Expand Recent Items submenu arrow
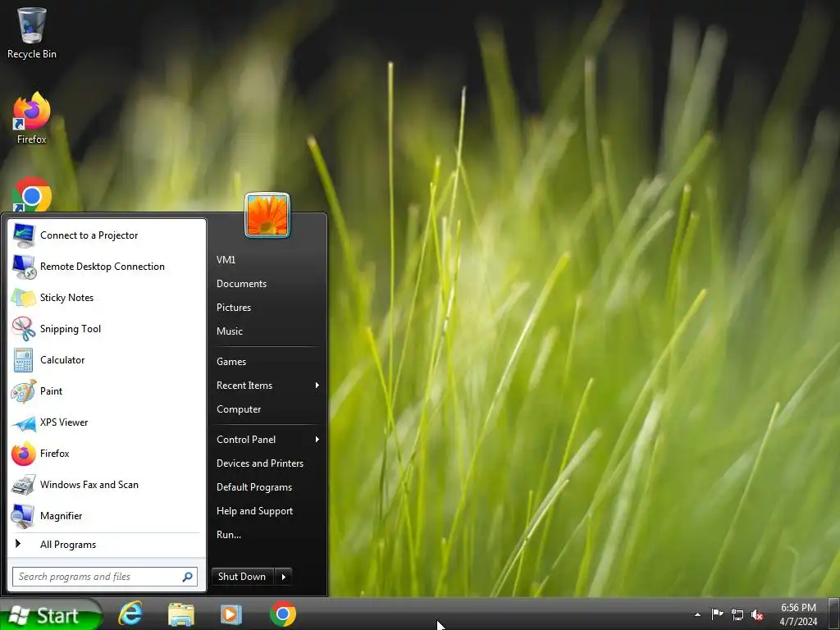Image resolution: width=840 pixels, height=630 pixels. pos(317,386)
